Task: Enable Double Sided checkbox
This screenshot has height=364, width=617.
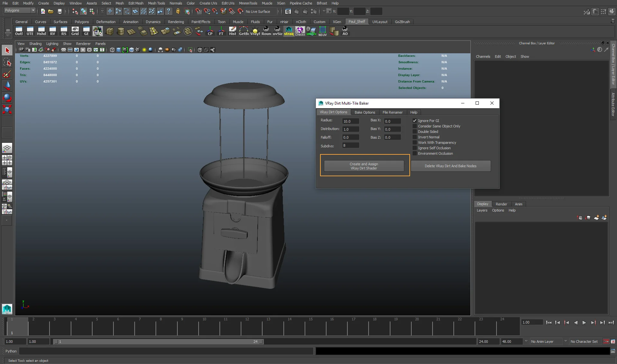Action: [x=415, y=132]
